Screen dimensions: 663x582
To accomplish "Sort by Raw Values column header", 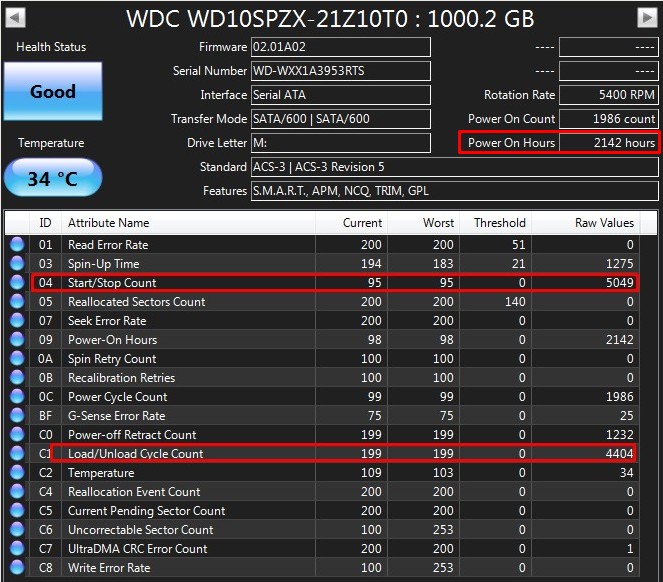I will [x=586, y=223].
